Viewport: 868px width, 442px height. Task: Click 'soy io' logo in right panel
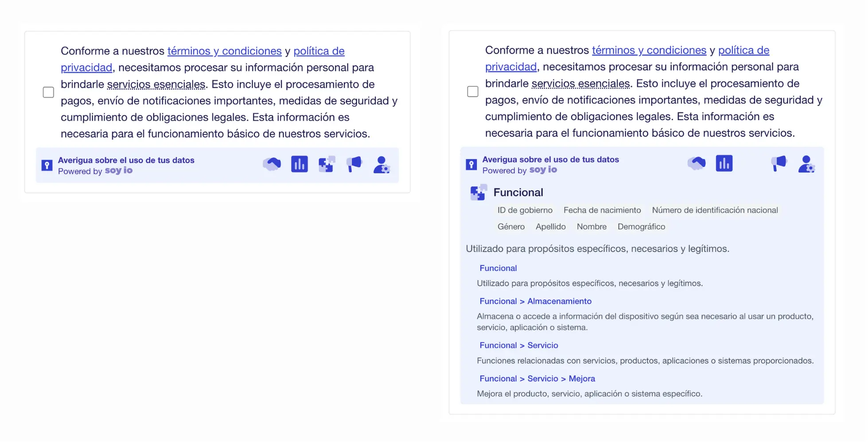[x=543, y=170]
